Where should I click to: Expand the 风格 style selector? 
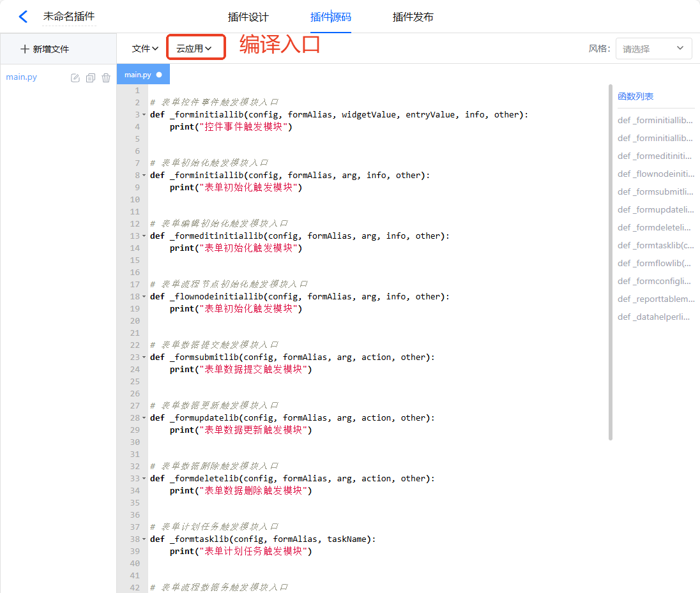pos(653,49)
